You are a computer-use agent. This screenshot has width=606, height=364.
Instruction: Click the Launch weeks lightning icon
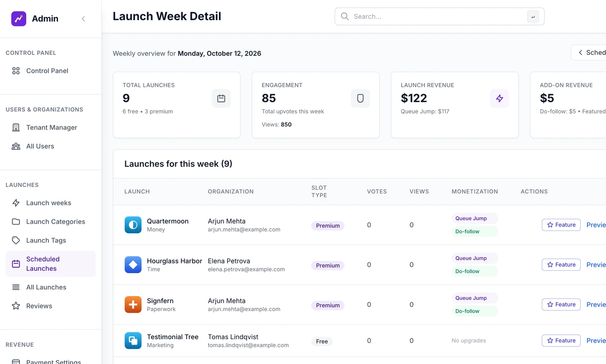(x=16, y=203)
